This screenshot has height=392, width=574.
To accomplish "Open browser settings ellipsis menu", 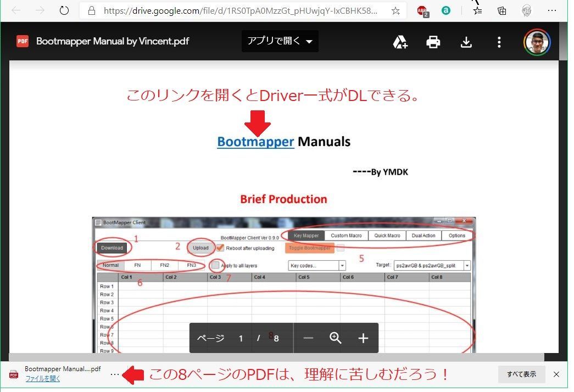I will pos(552,10).
